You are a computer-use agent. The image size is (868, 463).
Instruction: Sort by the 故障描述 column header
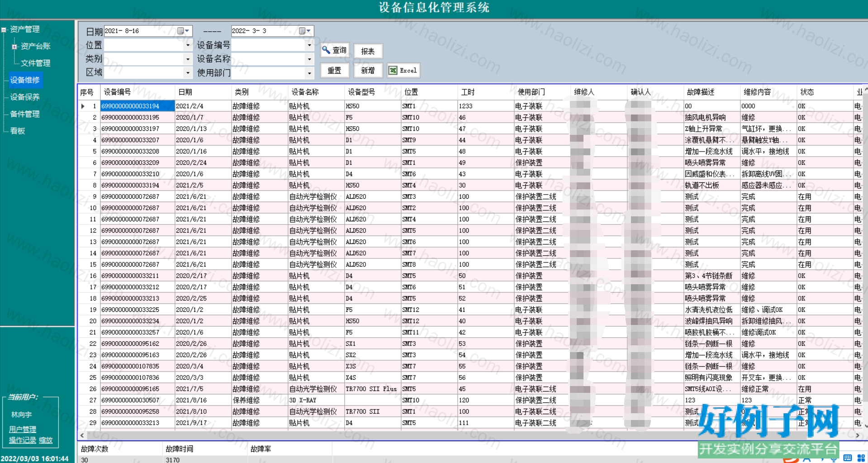point(712,92)
